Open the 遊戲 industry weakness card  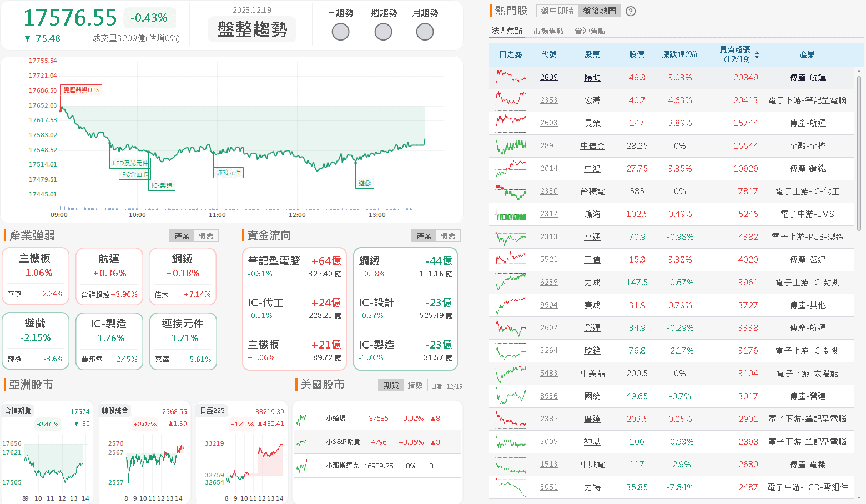36,341
